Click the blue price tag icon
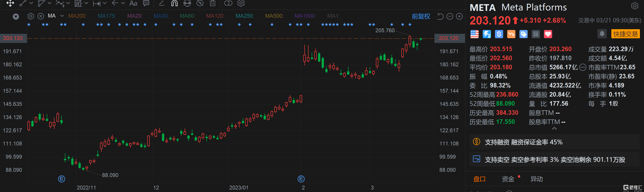The image size is (644, 192). coord(523,34)
